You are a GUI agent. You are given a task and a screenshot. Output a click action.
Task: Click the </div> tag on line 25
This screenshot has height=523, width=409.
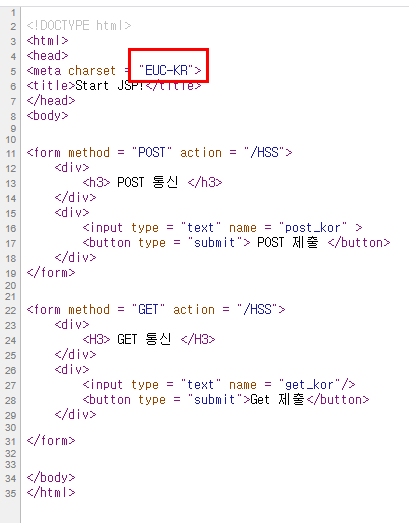[x=75, y=355]
